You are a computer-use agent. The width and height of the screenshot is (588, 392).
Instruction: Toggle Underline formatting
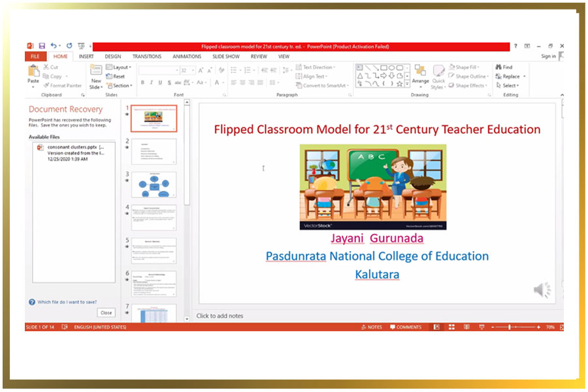click(x=160, y=82)
